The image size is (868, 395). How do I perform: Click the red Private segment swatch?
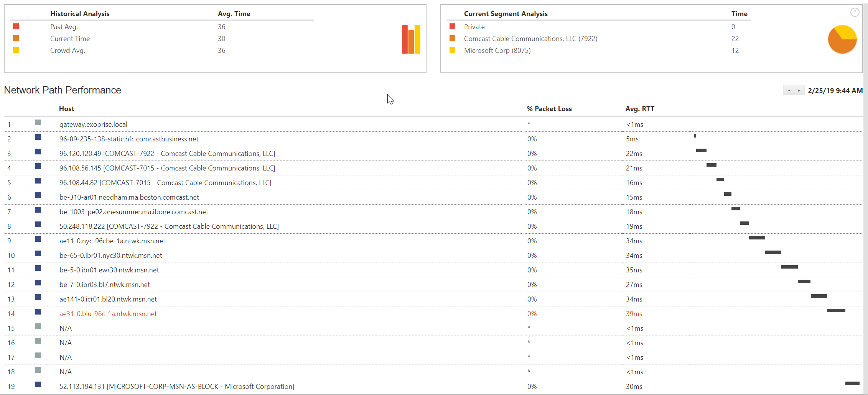(452, 26)
